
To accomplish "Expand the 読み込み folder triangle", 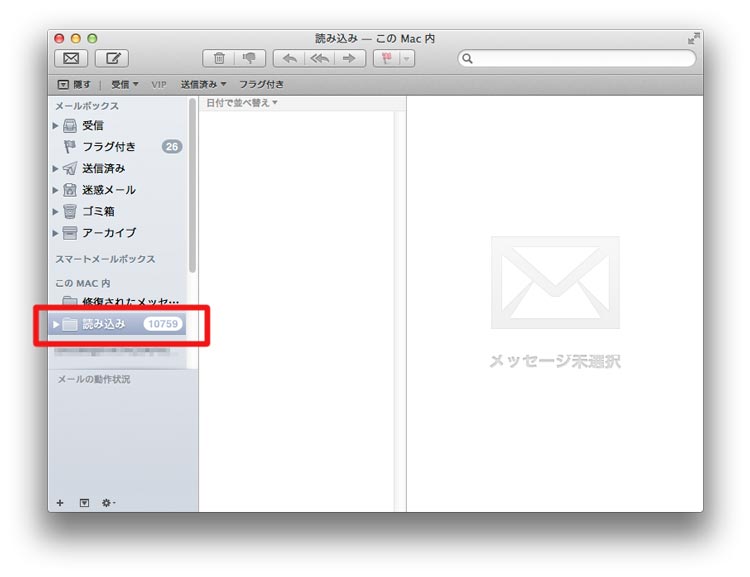I will pyautogui.click(x=55, y=324).
